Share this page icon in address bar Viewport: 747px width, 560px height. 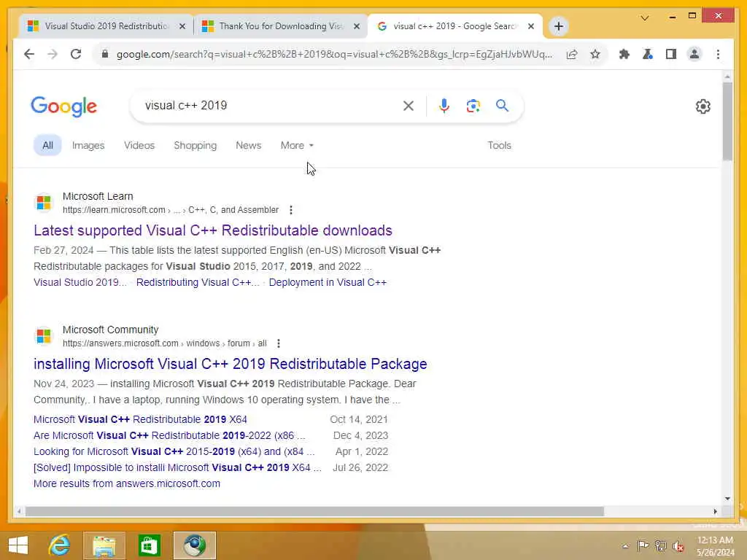point(572,54)
